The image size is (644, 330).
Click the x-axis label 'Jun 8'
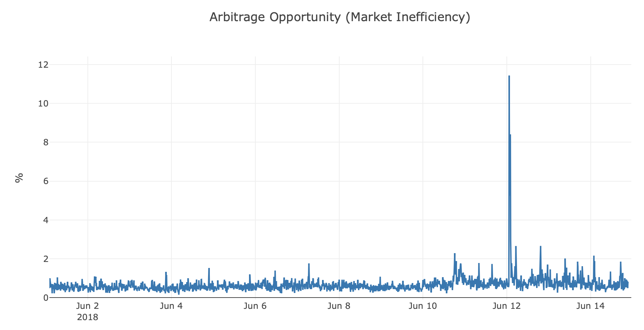(x=339, y=306)
